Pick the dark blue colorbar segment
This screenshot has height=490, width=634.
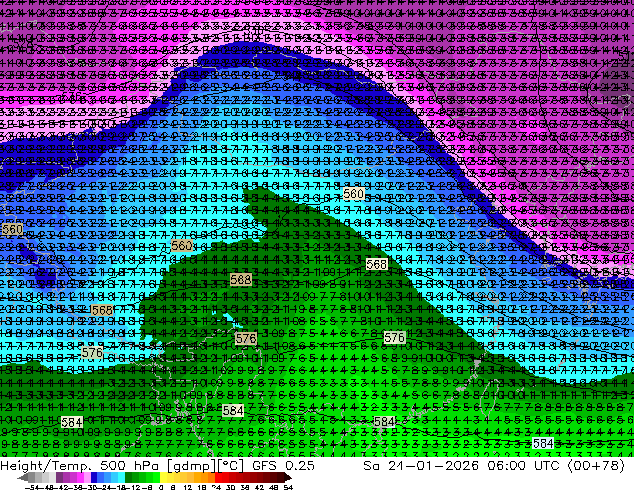point(94,477)
